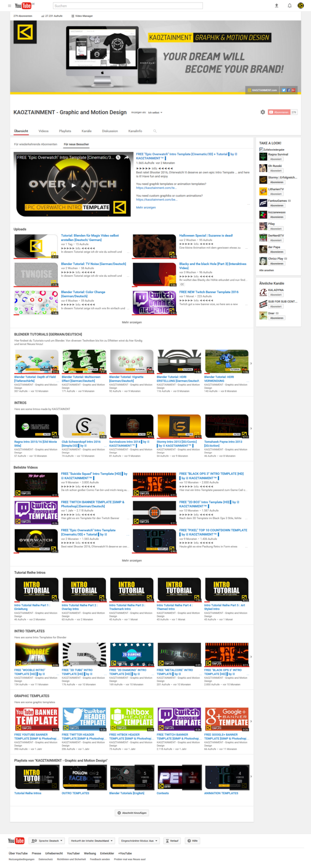
Task: Click the upload arrow icon
Action: [x=276, y=6]
